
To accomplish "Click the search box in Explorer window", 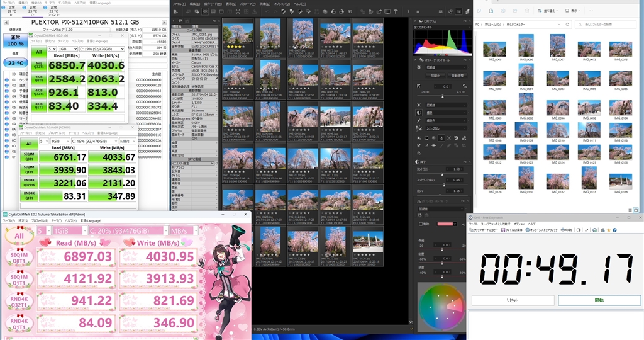I will click(606, 25).
